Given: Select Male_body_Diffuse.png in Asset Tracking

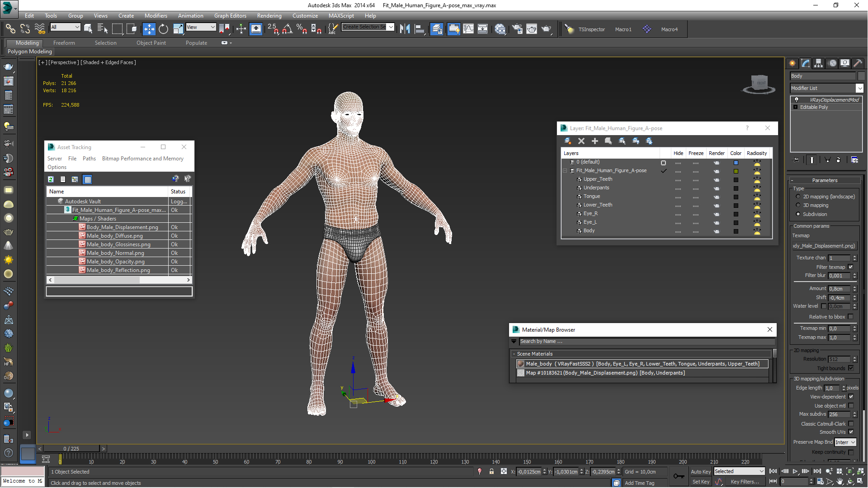Looking at the screenshot, I should click(115, 236).
